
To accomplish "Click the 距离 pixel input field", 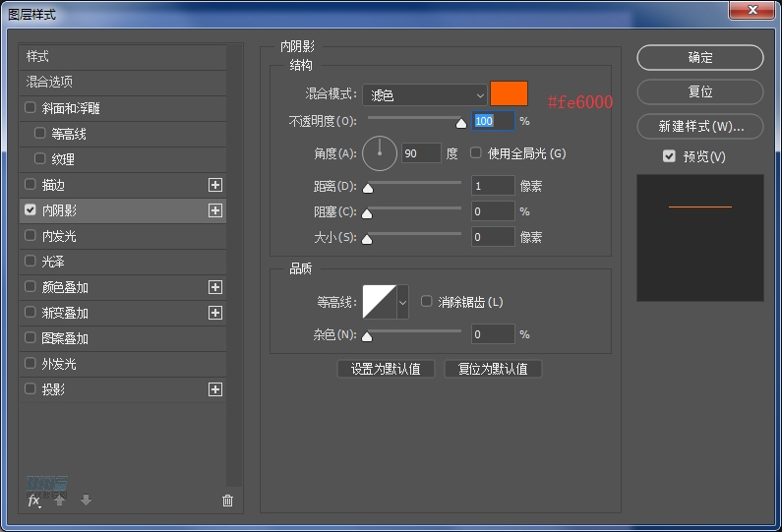I will (x=492, y=186).
